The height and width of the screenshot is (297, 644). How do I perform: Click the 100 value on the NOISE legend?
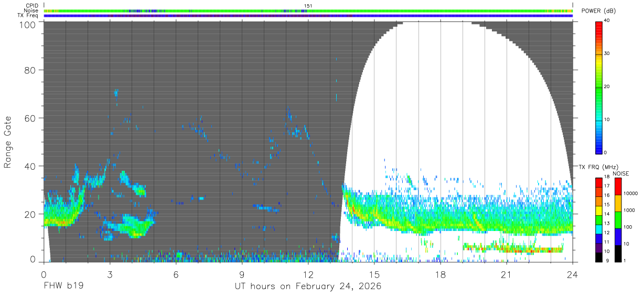(627, 227)
